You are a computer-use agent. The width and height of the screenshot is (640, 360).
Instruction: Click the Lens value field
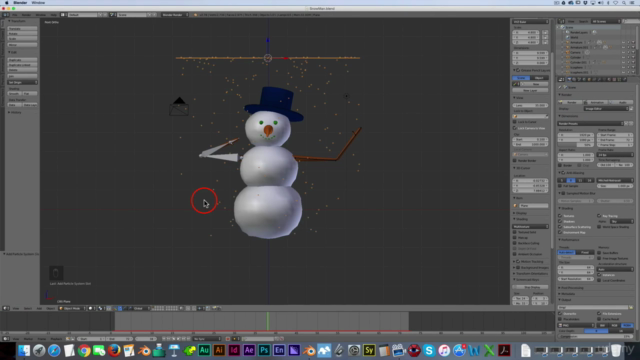pyautogui.click(x=530, y=105)
